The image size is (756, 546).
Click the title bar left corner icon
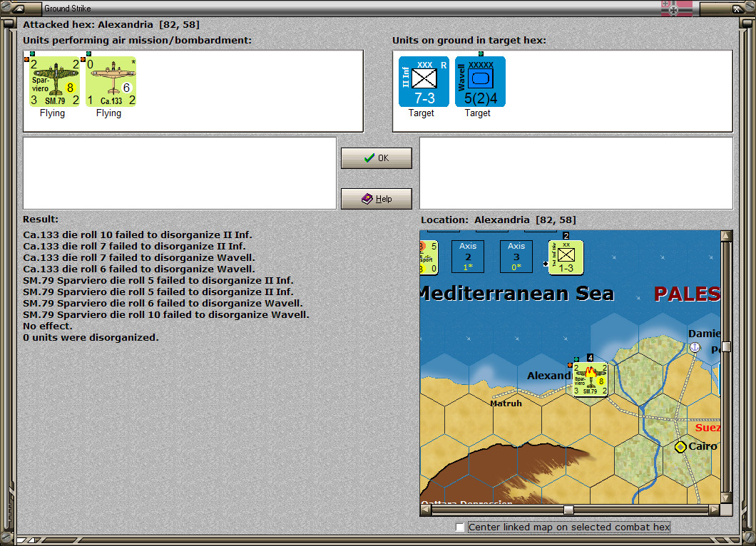click(19, 8)
